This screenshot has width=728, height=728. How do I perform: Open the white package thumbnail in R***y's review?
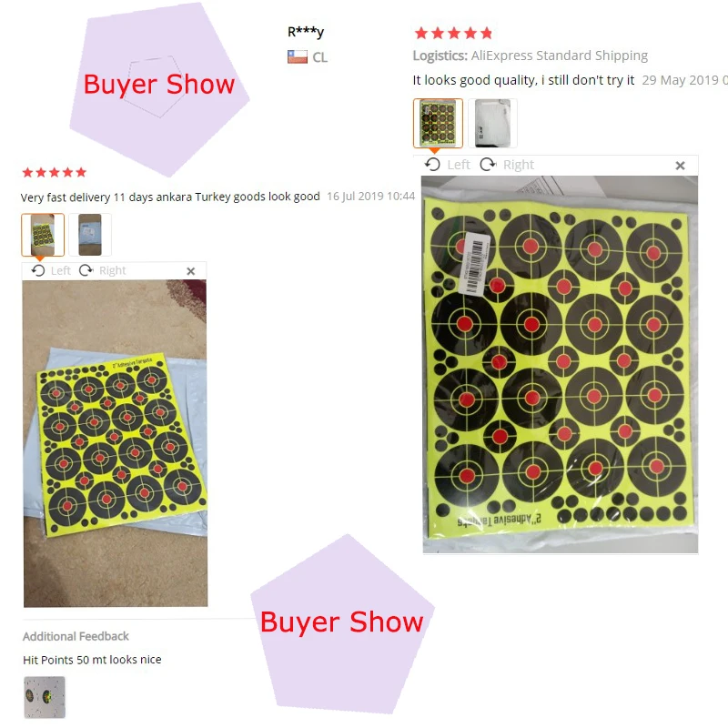click(x=492, y=123)
